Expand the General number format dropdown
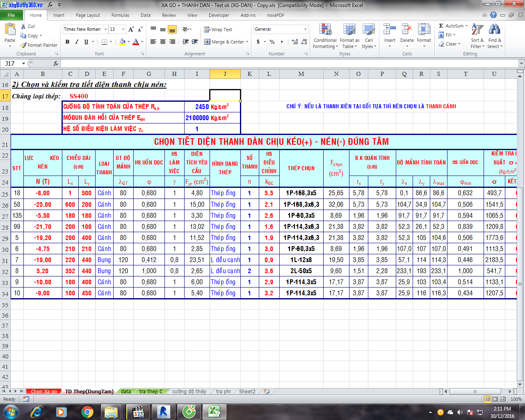This screenshot has width=525, height=420. 305,29
